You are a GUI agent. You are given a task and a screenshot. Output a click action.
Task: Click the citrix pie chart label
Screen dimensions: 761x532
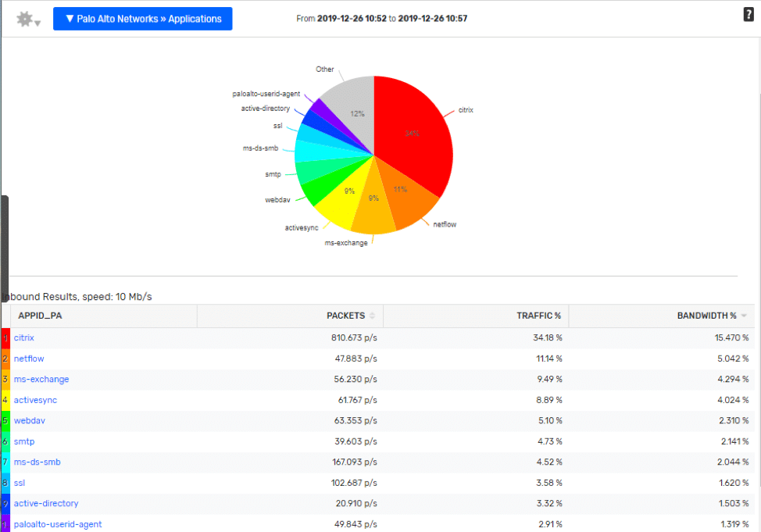(466, 110)
